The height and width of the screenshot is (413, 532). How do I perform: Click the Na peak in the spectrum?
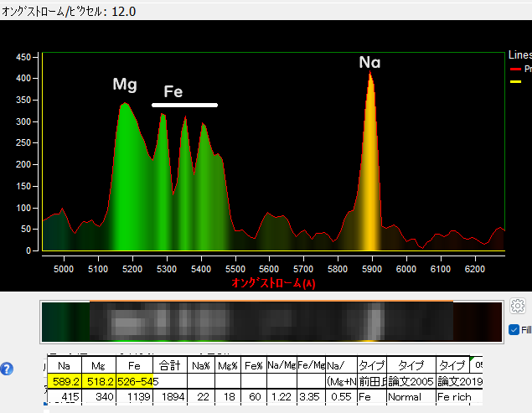(x=369, y=77)
